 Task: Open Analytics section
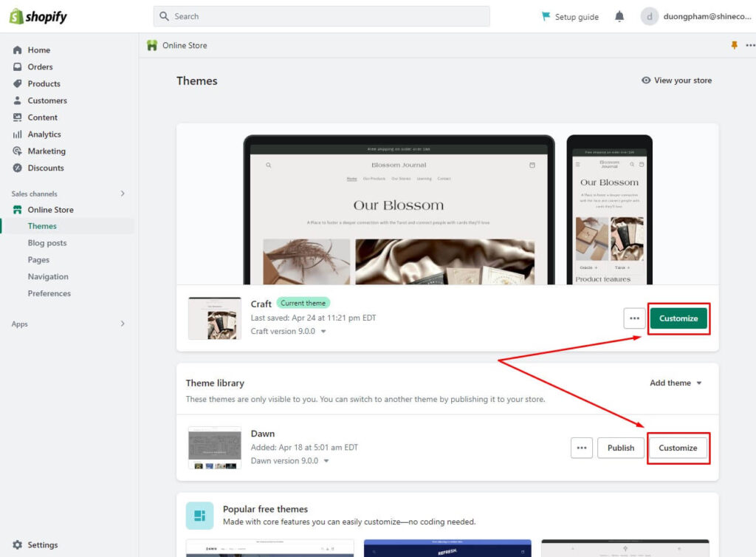[44, 134]
